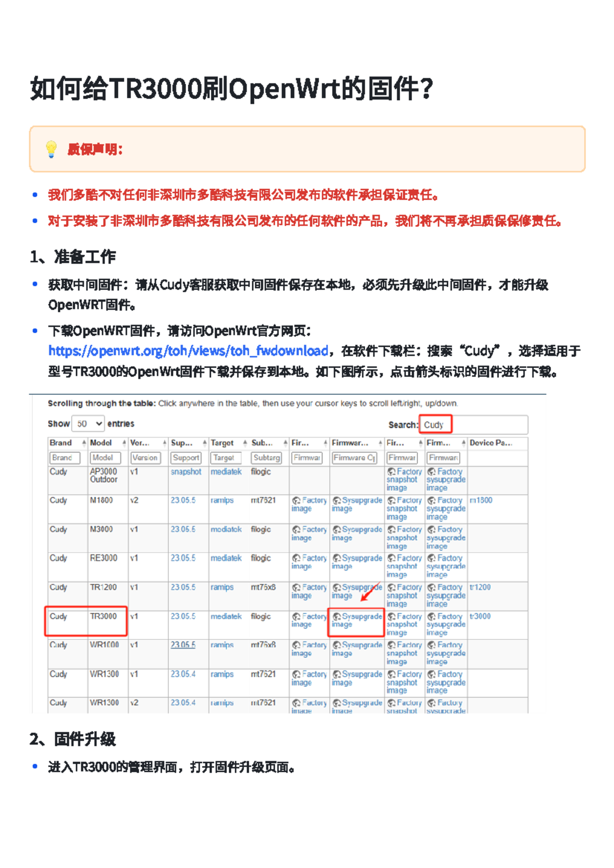Focus the Version filter box

coord(145,458)
